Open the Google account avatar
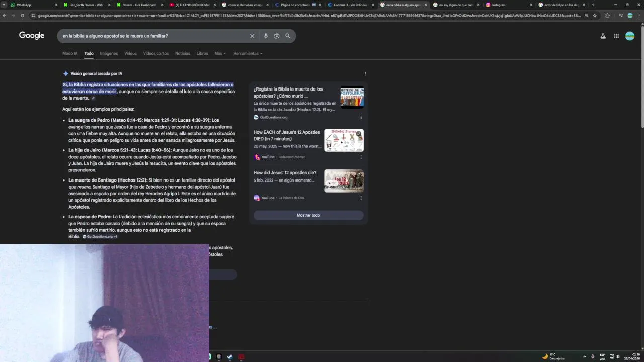The height and width of the screenshot is (362, 644). pyautogui.click(x=630, y=36)
